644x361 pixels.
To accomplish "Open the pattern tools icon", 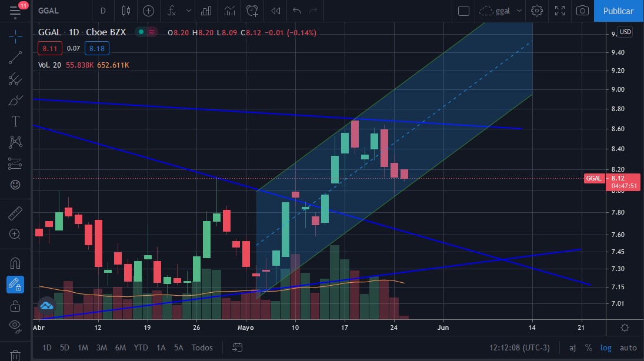I will (x=15, y=142).
